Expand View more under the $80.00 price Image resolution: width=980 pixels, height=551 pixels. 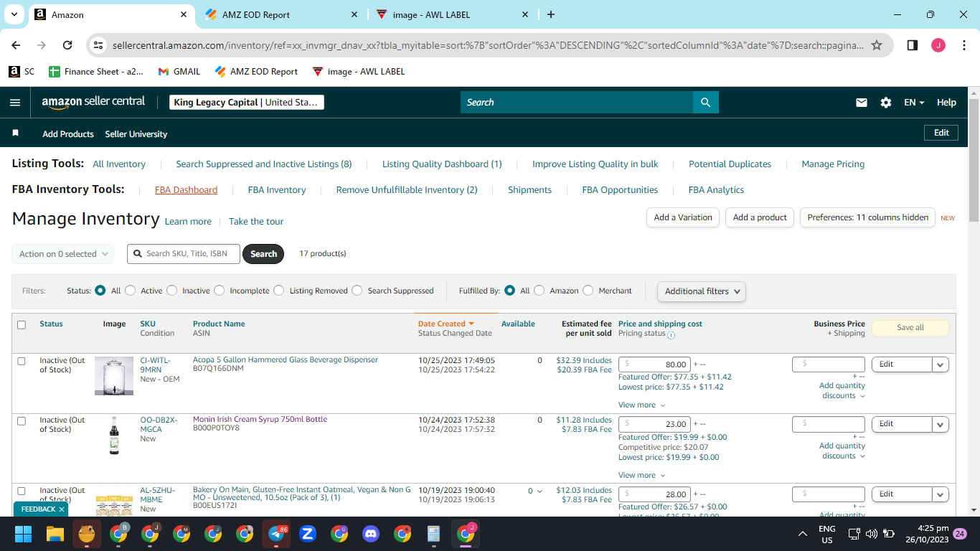pos(642,405)
